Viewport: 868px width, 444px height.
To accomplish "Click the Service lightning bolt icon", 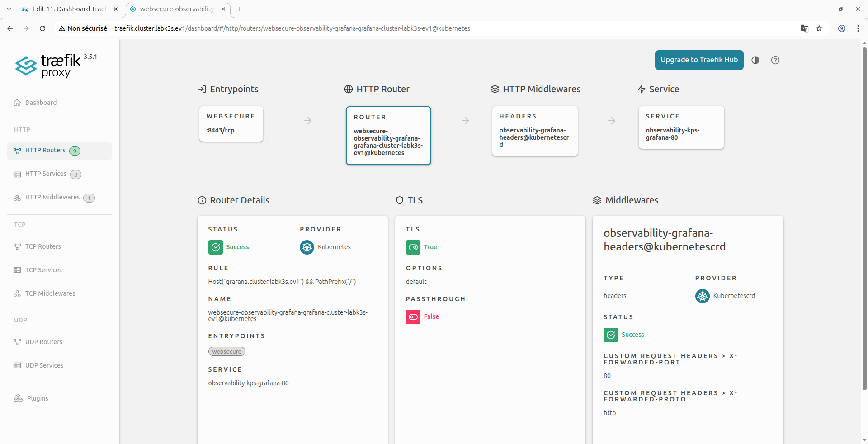I will coord(642,89).
